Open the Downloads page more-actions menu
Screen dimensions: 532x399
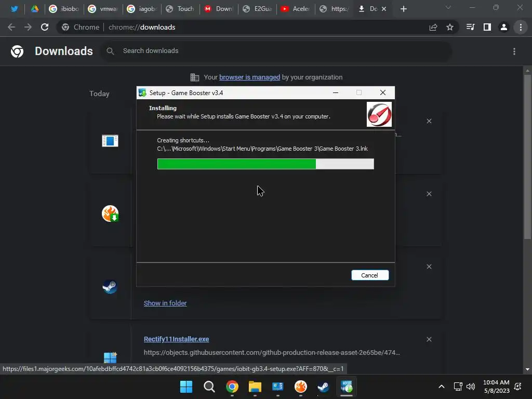514,51
